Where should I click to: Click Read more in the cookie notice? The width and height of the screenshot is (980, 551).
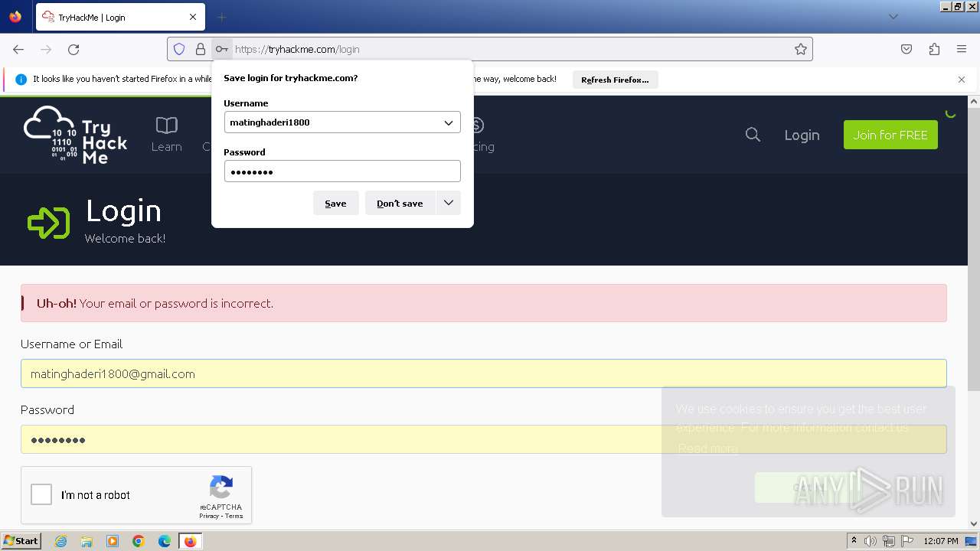(x=708, y=448)
